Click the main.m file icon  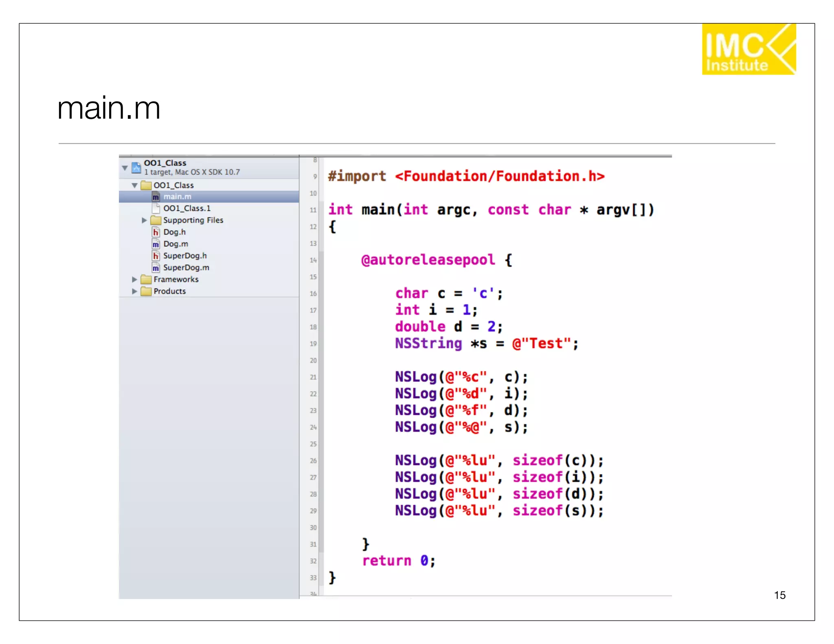156,197
